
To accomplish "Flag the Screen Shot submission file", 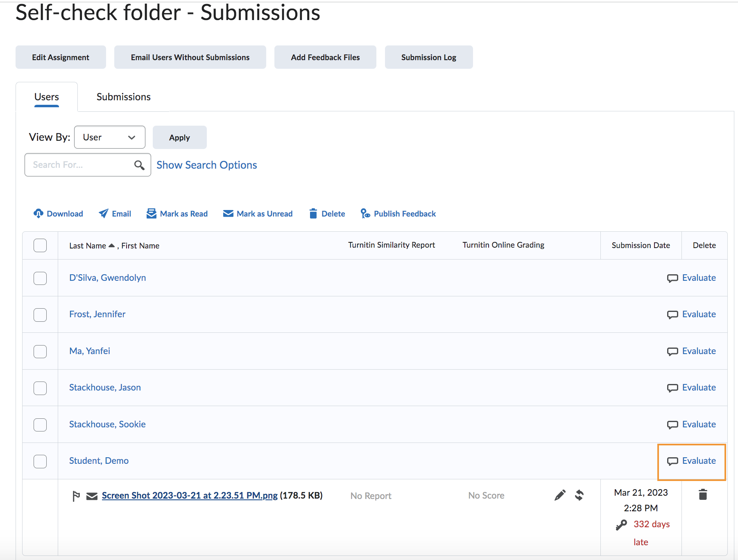I will click(76, 496).
